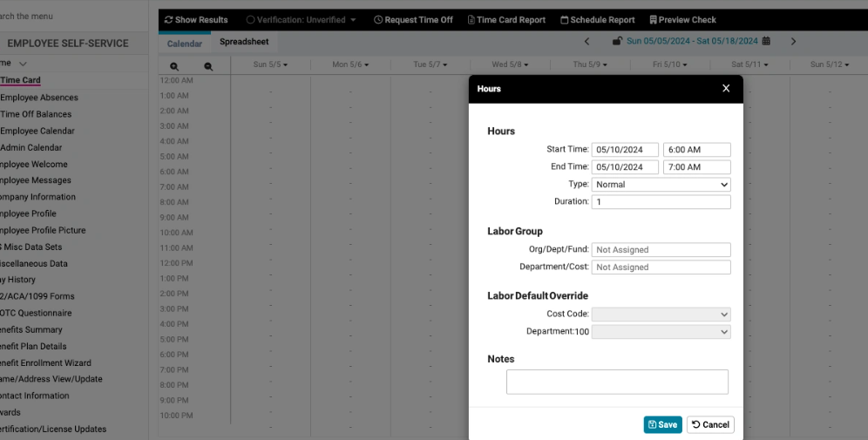Screen dimensions: 868x440
Task: Save the hours entry
Action: click(662, 424)
